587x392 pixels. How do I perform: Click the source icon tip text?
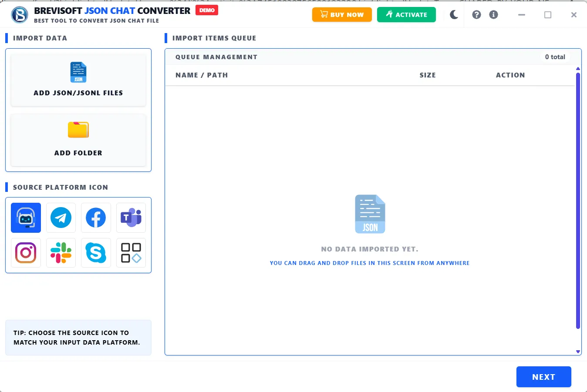pyautogui.click(x=77, y=338)
